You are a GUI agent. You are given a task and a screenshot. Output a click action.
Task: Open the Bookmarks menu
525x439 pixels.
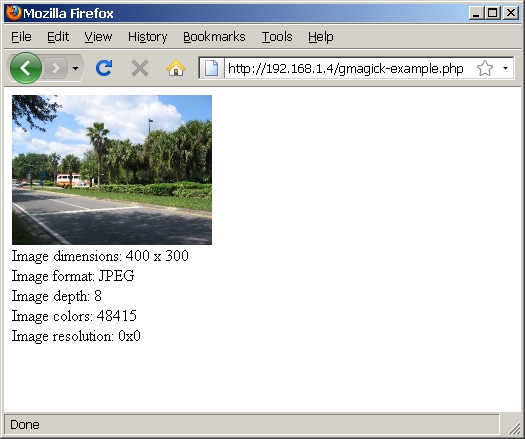(214, 36)
